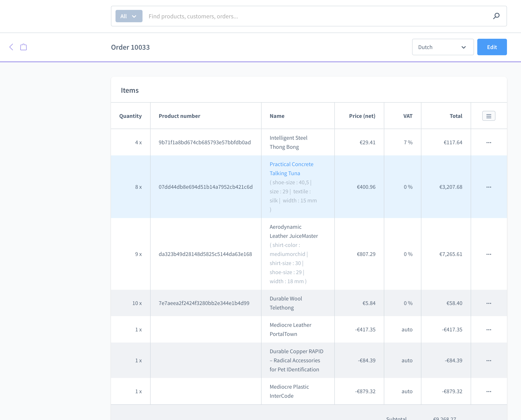Open actions menu for Intelligent Steel Thong Bong
The image size is (521, 420).
coord(489,142)
